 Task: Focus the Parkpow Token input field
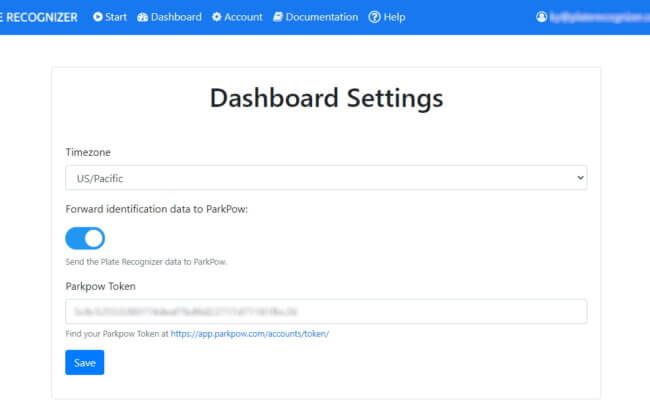326,311
